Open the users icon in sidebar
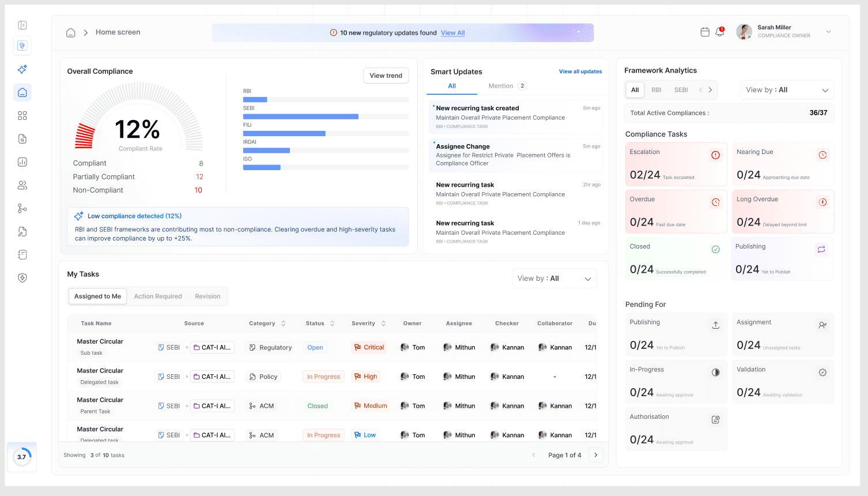Image resolution: width=868 pixels, height=496 pixels. coord(22,185)
